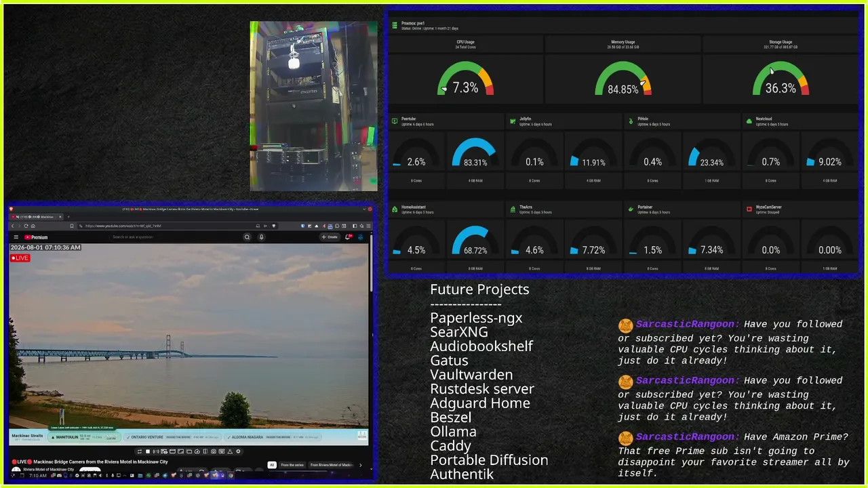This screenshot has width=868, height=488.
Task: Click the Jellyfin service icon
Action: 513,121
